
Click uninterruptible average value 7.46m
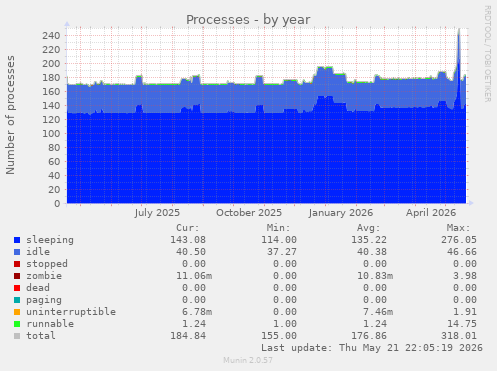(x=378, y=312)
